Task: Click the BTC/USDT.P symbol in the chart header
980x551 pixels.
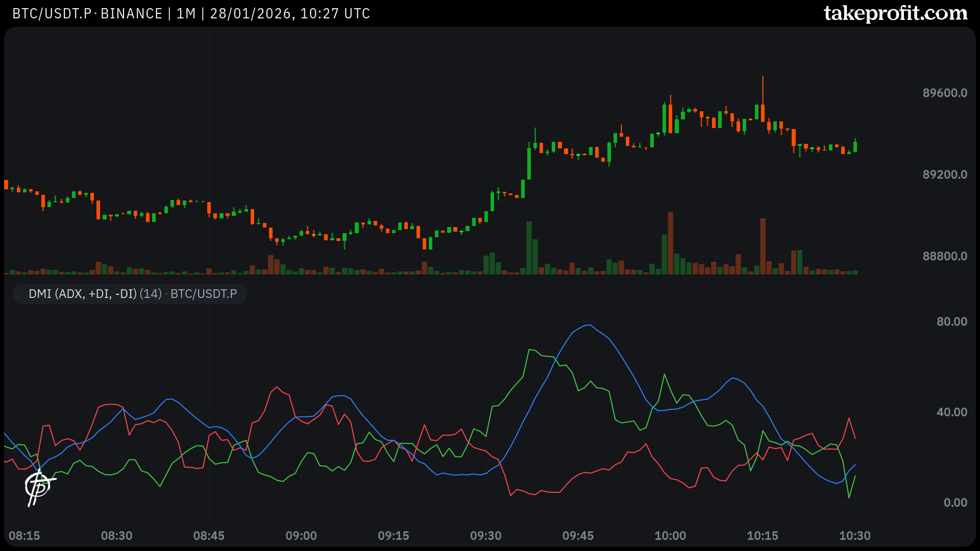Action: tap(52, 14)
